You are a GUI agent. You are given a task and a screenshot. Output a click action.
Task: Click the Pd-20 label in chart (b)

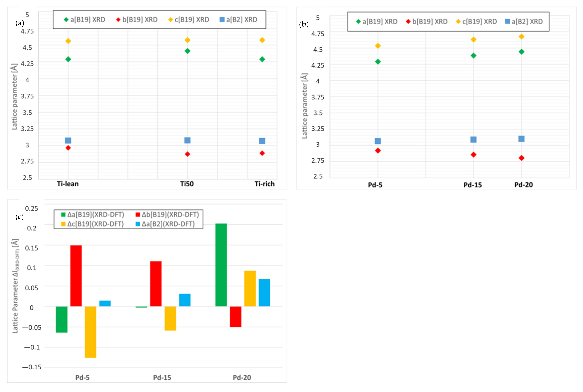point(524,185)
